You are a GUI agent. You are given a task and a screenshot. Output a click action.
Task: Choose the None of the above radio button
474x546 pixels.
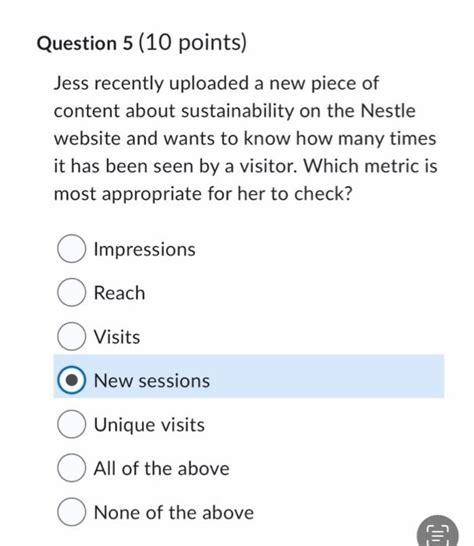71,512
